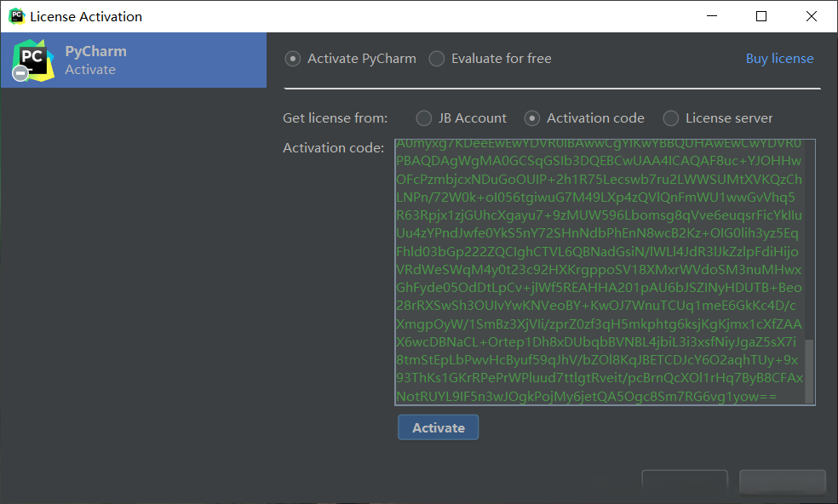
Task: Click the large PyCharm product icon in the sidebar
Action: coord(32,58)
